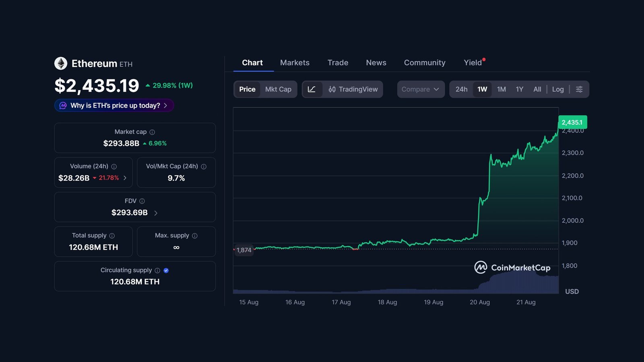This screenshot has width=644, height=362.
Task: Click the AI icon in ETH price question
Action: click(63, 105)
